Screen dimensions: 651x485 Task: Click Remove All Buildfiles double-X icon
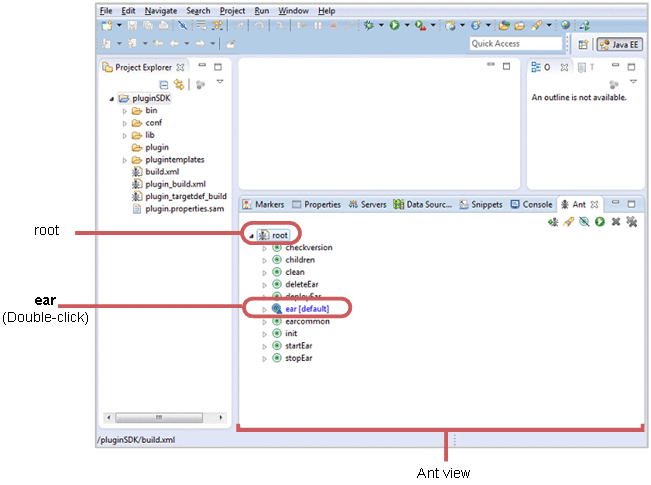point(631,221)
